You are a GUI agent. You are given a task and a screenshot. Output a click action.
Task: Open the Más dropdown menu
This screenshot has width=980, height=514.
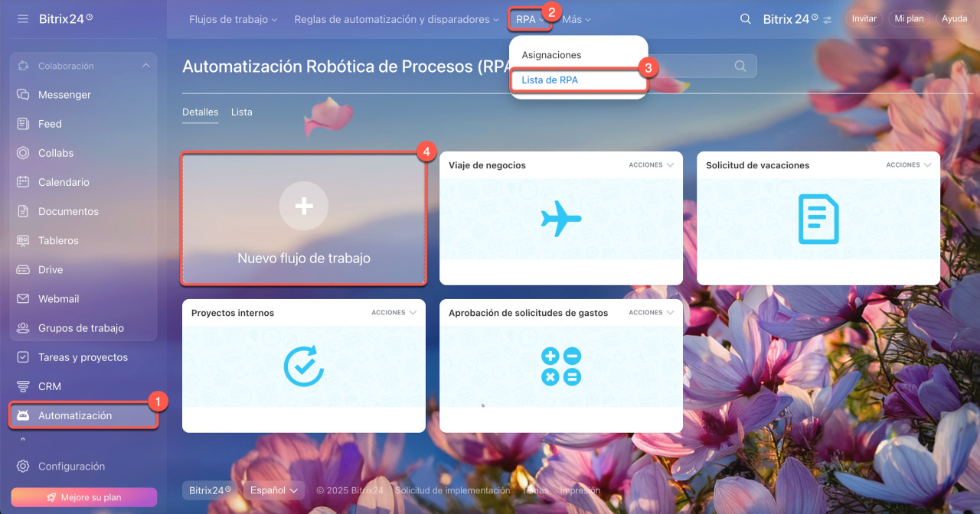tap(577, 19)
